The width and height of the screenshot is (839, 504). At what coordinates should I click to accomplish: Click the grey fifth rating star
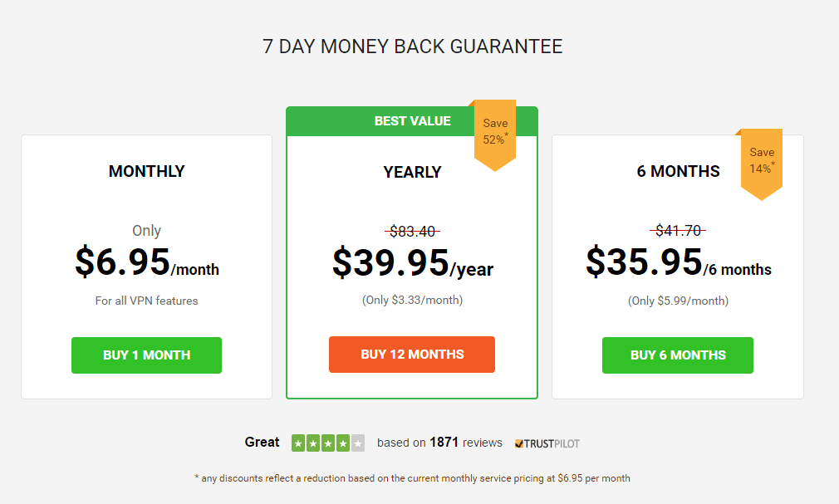(x=358, y=443)
